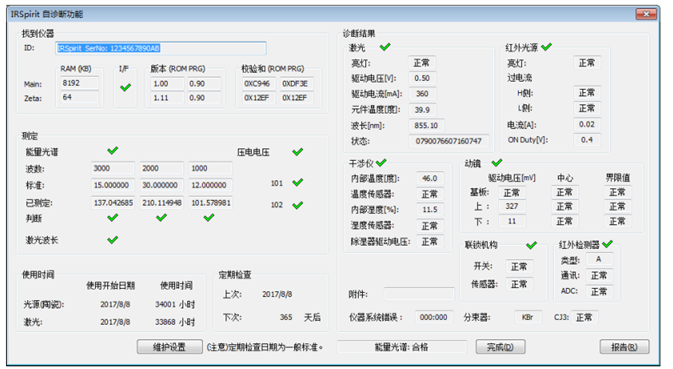The height and width of the screenshot is (369, 673).
Task: Click the beam splitter value KBr
Action: click(x=528, y=317)
